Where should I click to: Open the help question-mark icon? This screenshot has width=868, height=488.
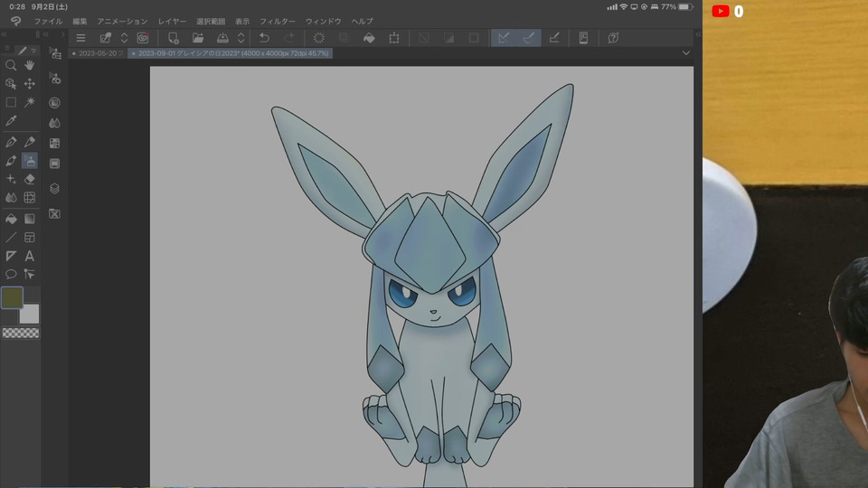pos(613,38)
